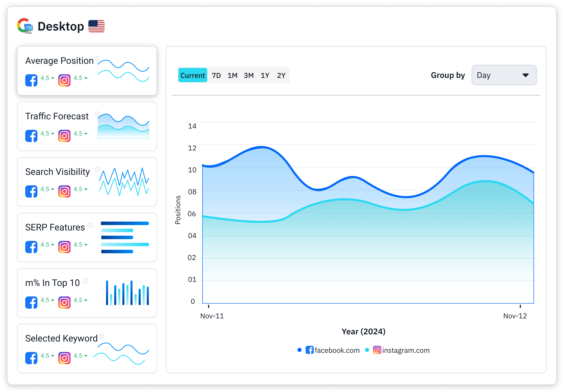
Task: Click info icon next to Search Visibility
Action: (97, 169)
